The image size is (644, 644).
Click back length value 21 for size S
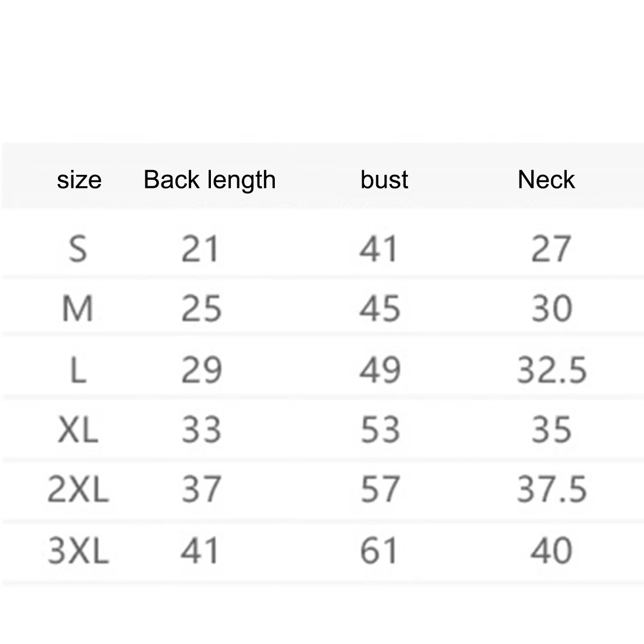(x=200, y=249)
